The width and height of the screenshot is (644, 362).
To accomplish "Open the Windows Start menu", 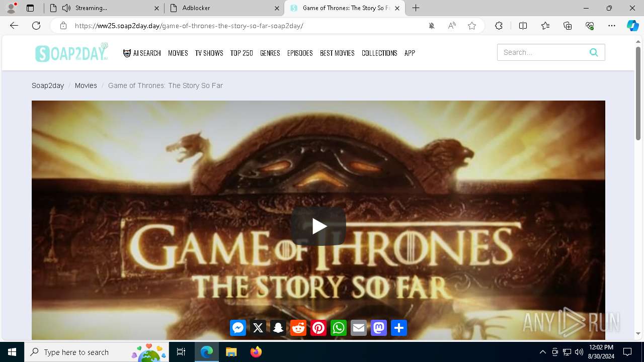I will pos(12,352).
